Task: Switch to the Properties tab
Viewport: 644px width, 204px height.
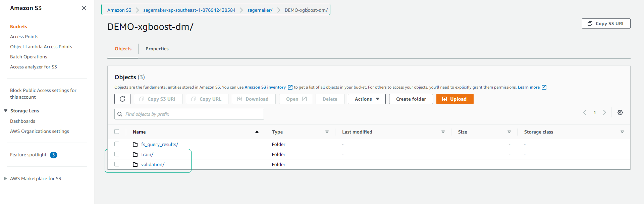Action: 157,49
